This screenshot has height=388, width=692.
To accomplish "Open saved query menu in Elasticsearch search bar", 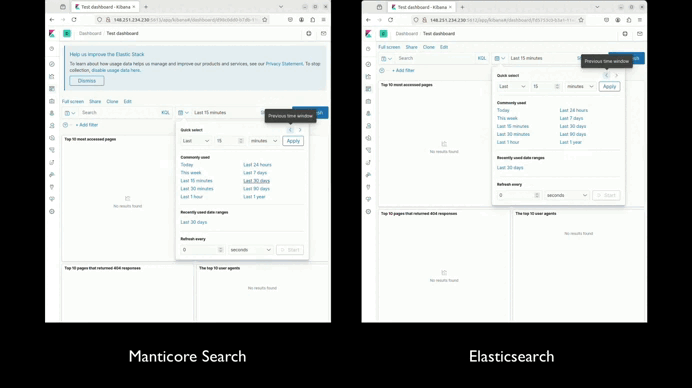I will click(x=387, y=58).
